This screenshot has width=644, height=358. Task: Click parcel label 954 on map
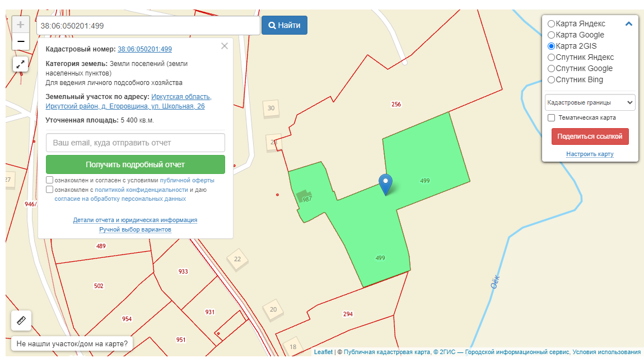tap(127, 319)
